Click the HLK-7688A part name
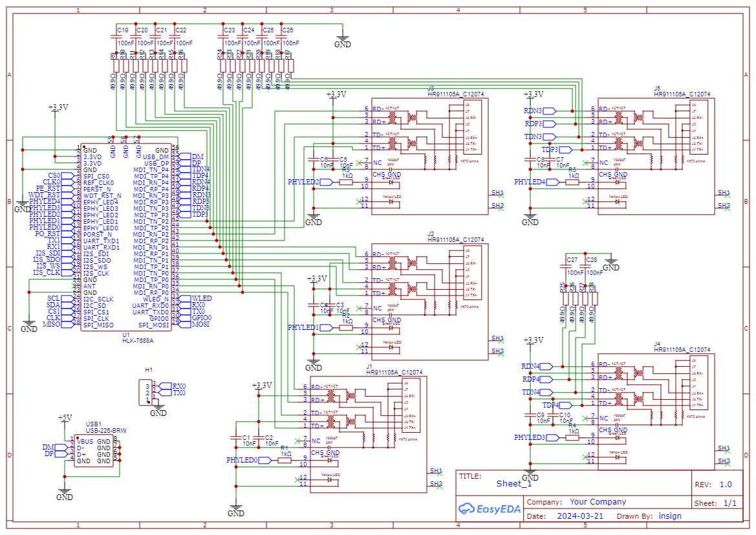Viewport: 756px width, 535px height. coord(137,340)
